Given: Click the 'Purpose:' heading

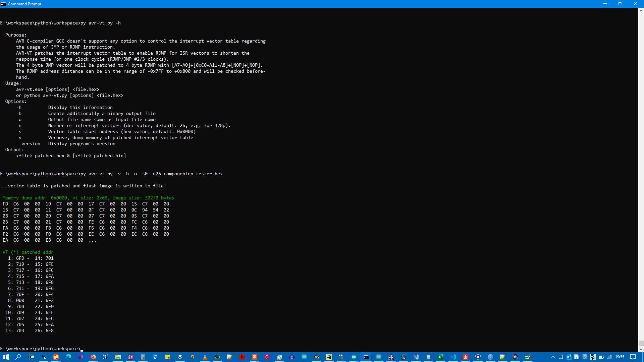Looking at the screenshot, I should [x=16, y=35].
